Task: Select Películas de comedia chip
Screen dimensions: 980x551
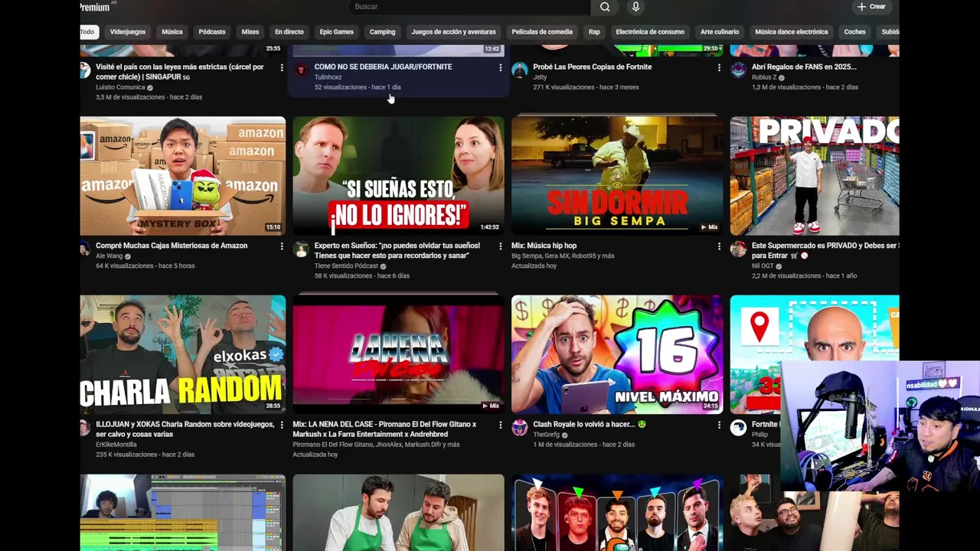Action: coord(542,32)
